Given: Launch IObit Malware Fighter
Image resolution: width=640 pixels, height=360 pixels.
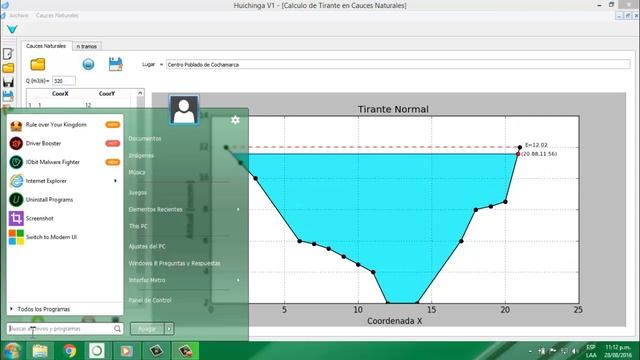Looking at the screenshot, I should 64,162.
